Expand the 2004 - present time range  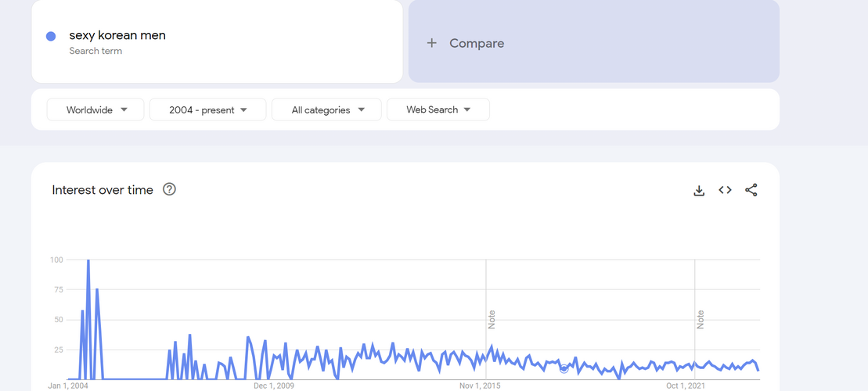[207, 109]
